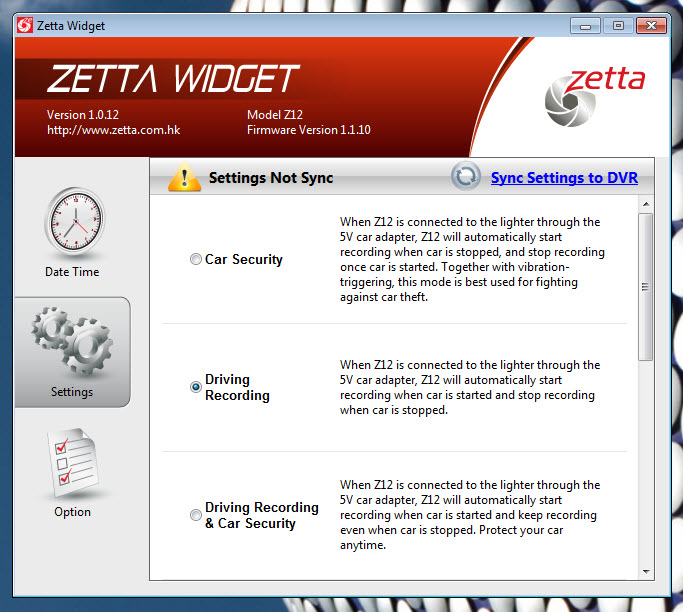Click the Zetta Widget title bar icon
Screen dimensions: 683x612
pyautogui.click(x=25, y=25)
